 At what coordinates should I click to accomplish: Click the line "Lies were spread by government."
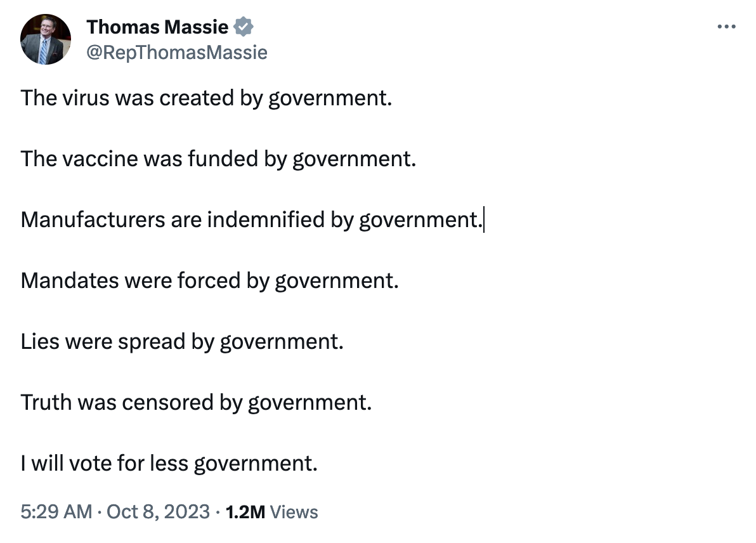tap(182, 342)
